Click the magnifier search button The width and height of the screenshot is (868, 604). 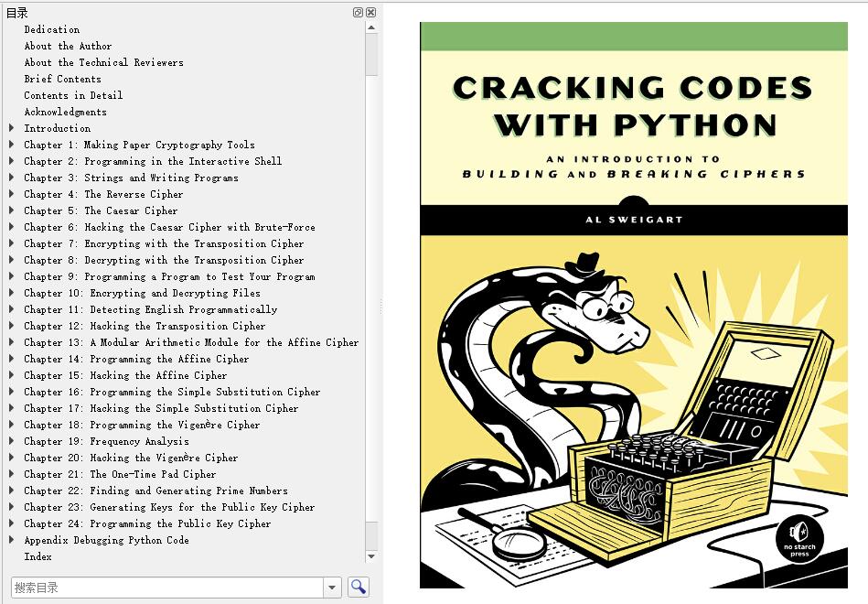coord(359,587)
